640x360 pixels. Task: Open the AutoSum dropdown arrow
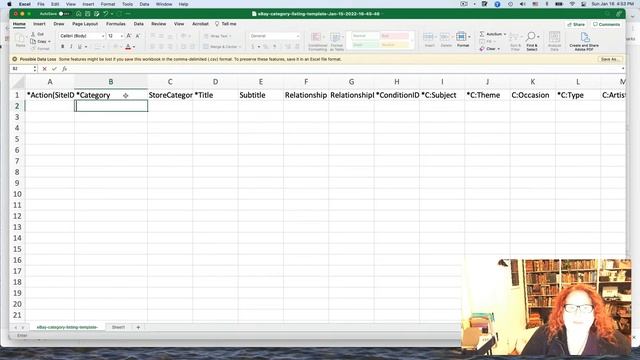click(505, 34)
